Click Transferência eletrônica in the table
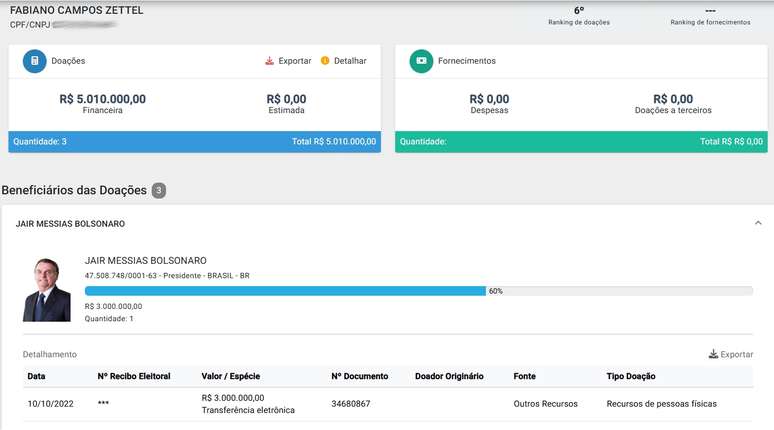 pos(248,410)
